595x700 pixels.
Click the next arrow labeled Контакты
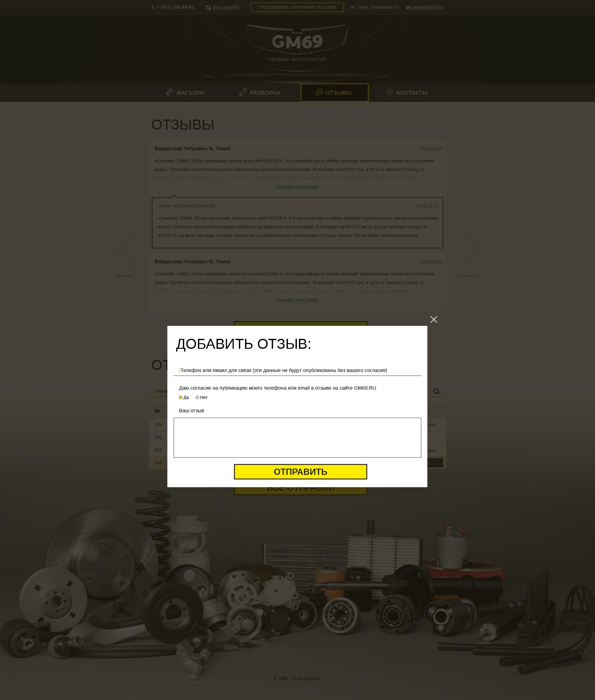point(469,249)
